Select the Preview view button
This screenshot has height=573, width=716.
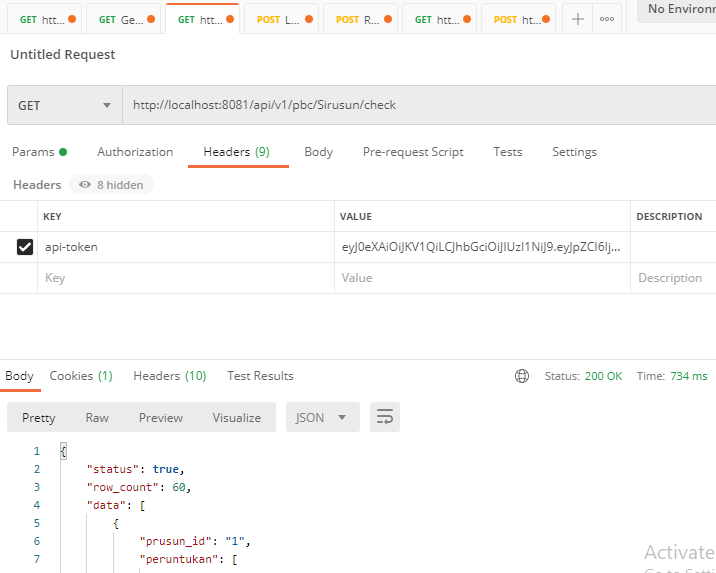coord(161,417)
